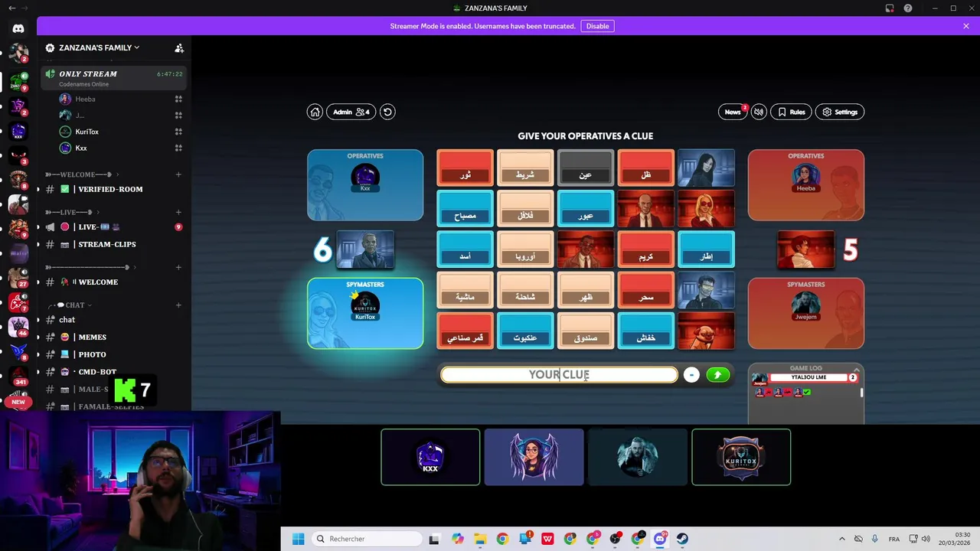Screen dimensions: 980x551
Task: Add channel to WELCOME category plus icon
Action: (178, 174)
